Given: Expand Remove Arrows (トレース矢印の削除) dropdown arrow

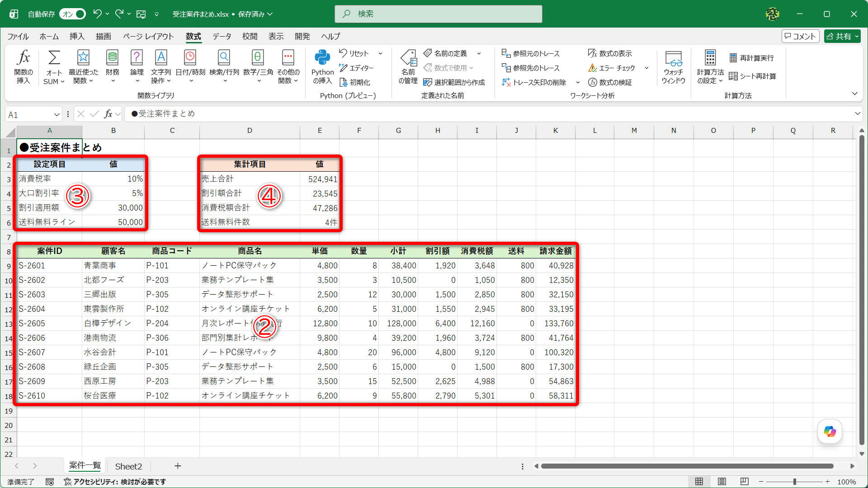Looking at the screenshot, I should [578, 82].
